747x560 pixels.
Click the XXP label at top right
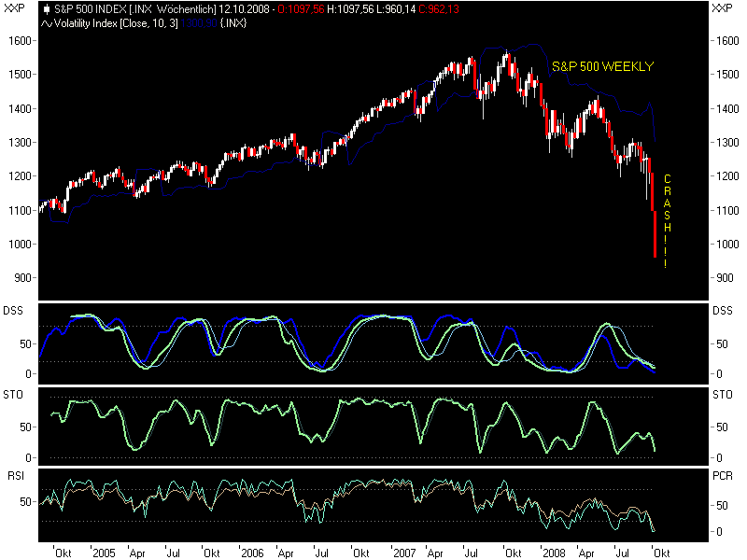coord(722,8)
